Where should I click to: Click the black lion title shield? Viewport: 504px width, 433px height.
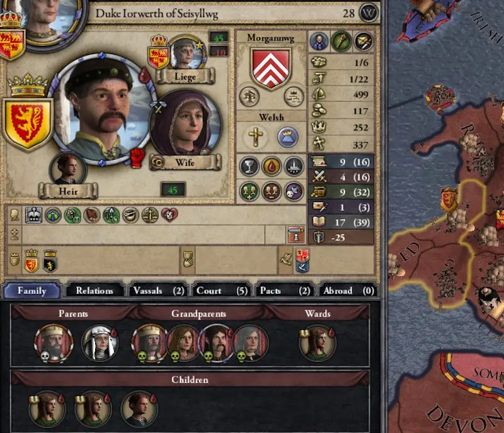50,261
